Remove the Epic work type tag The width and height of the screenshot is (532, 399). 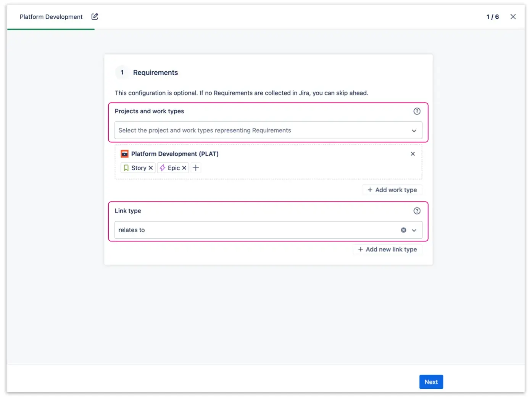pyautogui.click(x=184, y=168)
